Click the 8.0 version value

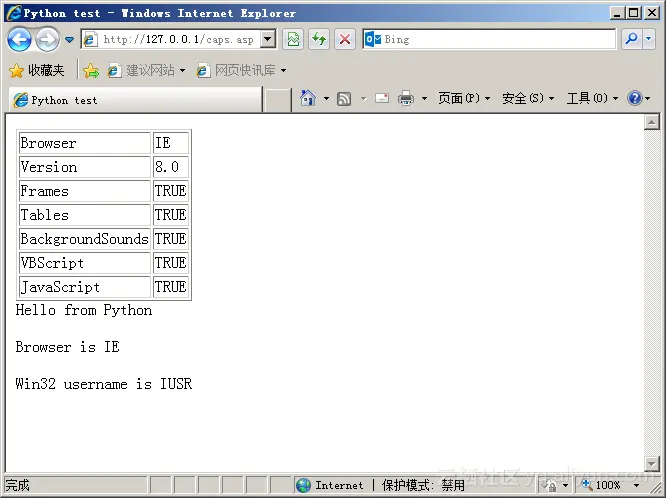(171, 167)
